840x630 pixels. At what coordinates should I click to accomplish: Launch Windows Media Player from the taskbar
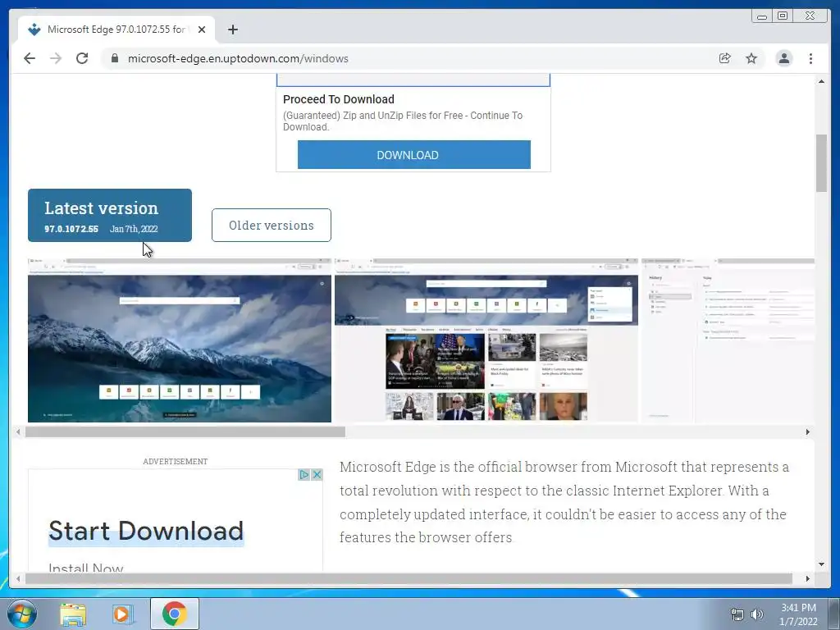(123, 614)
